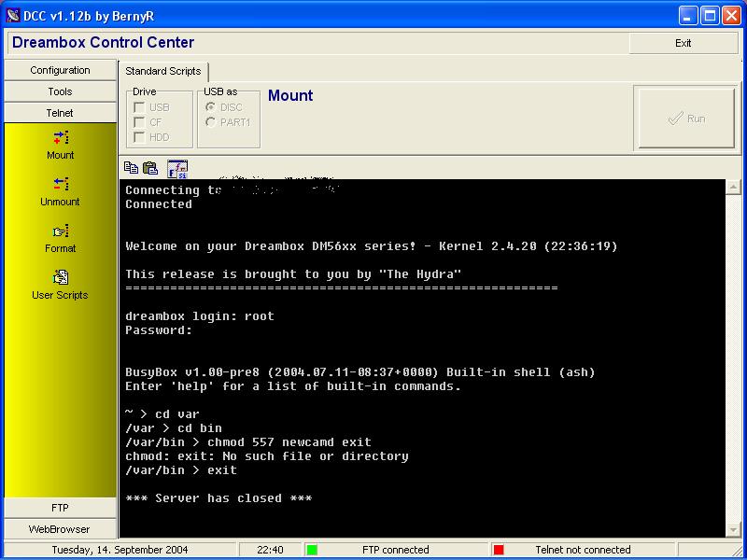Select the Standard Scripts tab
Image resolution: width=747 pixels, height=560 pixels.
162,71
